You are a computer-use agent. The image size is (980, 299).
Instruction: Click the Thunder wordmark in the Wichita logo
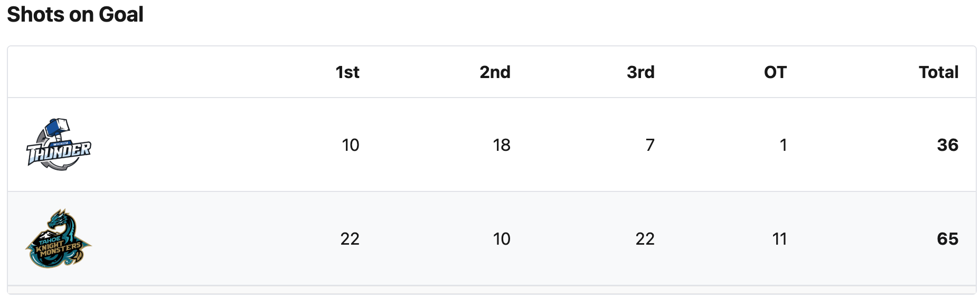(59, 152)
